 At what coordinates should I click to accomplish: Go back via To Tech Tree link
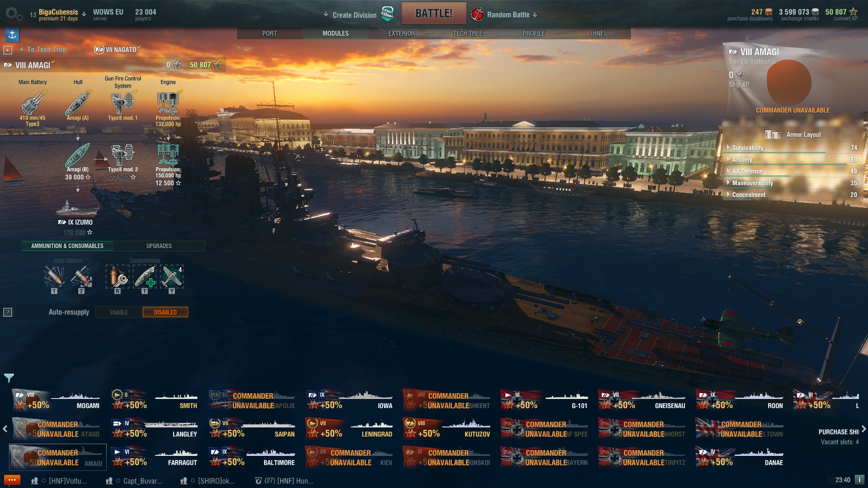pos(42,50)
